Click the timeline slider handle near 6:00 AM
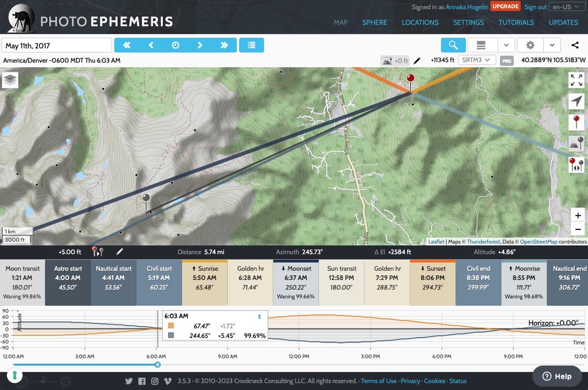The height and width of the screenshot is (390, 588). pyautogui.click(x=157, y=365)
